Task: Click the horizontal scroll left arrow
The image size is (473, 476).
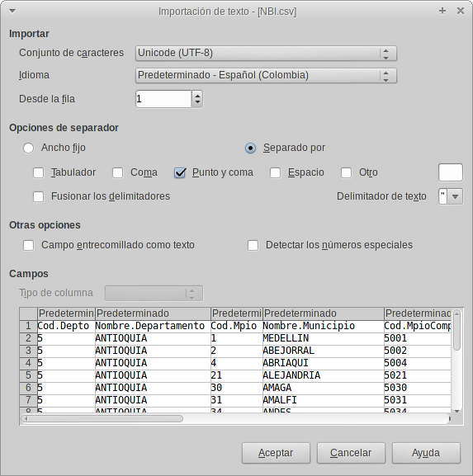Action: tap(26, 419)
